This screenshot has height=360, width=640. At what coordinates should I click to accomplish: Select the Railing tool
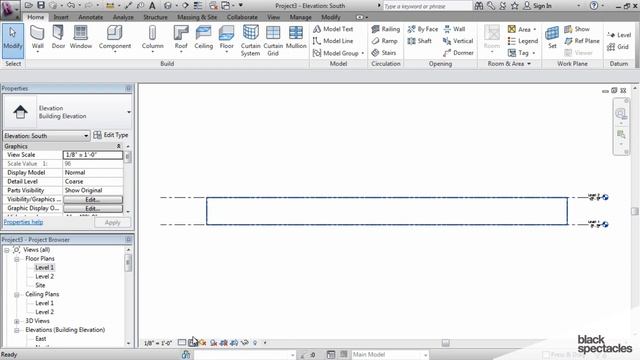point(386,29)
